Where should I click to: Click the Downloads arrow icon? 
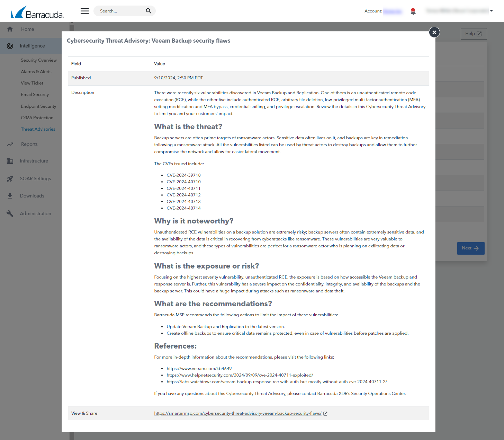(x=10, y=196)
